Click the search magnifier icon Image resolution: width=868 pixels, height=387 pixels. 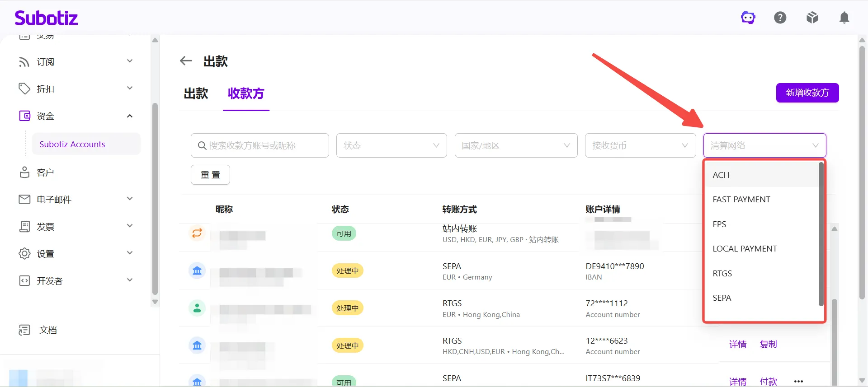coord(202,145)
